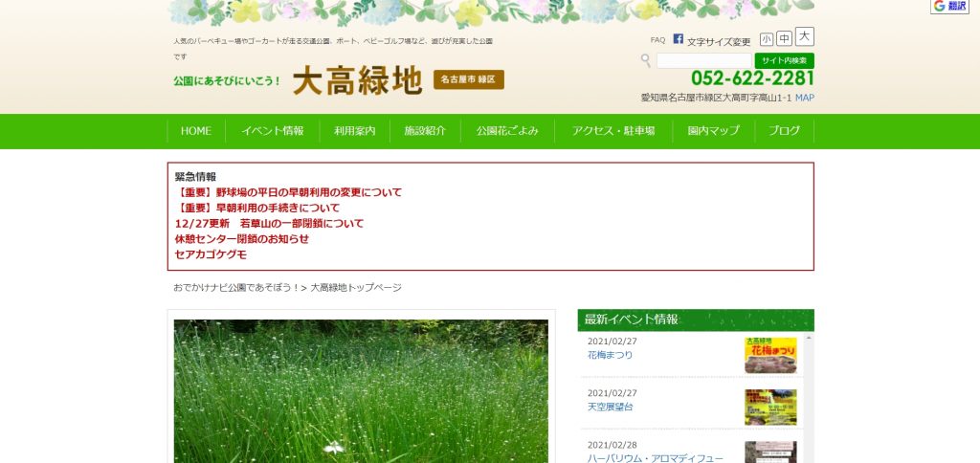
Task: Open 若草山の一部閉鎖について notice
Action: (269, 224)
